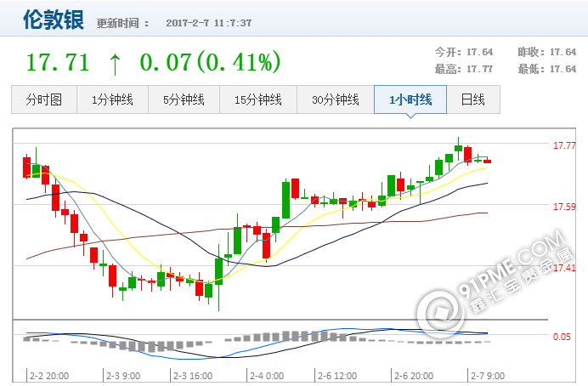The image size is (588, 386).
Task: Click the 2-2 20:00 time axis label
Action: point(49,376)
